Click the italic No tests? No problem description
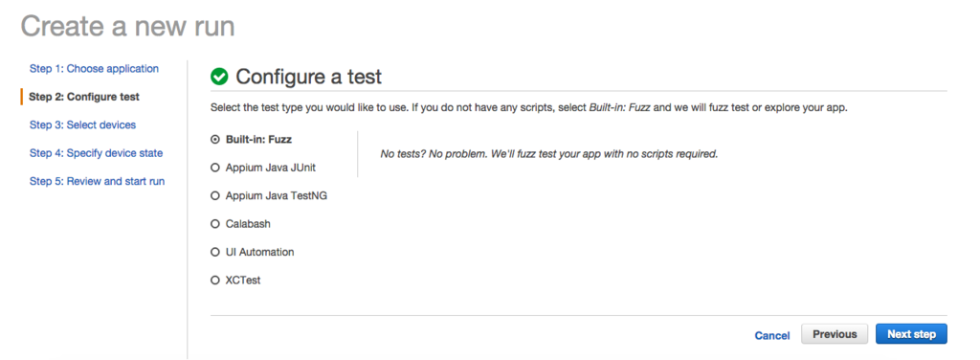 (548, 154)
